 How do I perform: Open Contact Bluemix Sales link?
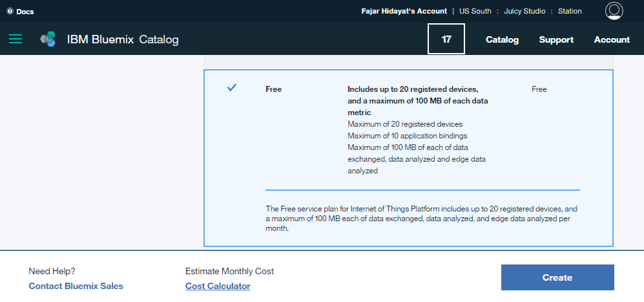coord(76,286)
